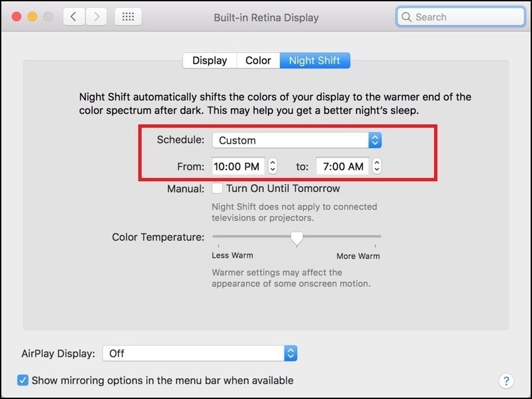The height and width of the screenshot is (399, 532).
Task: Switch to the Display tab
Action: (x=209, y=61)
